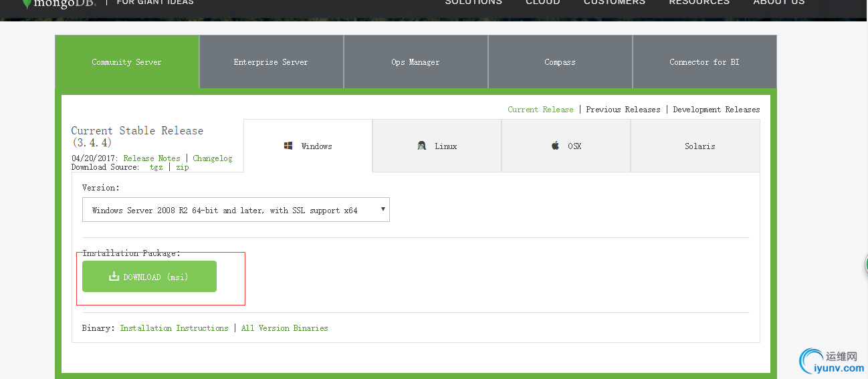Open the Ops Manager tab
Image resolution: width=868 pixels, height=379 pixels.
point(415,62)
